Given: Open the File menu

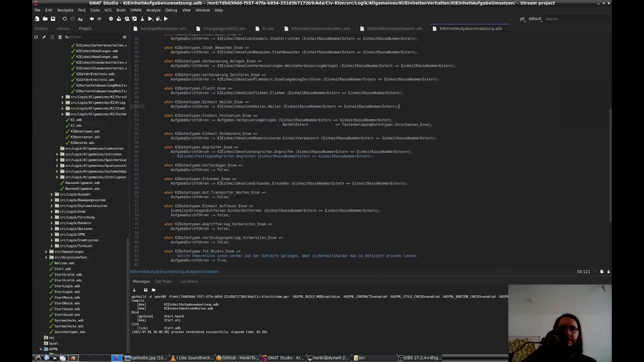Looking at the screenshot, I should coord(37,10).
